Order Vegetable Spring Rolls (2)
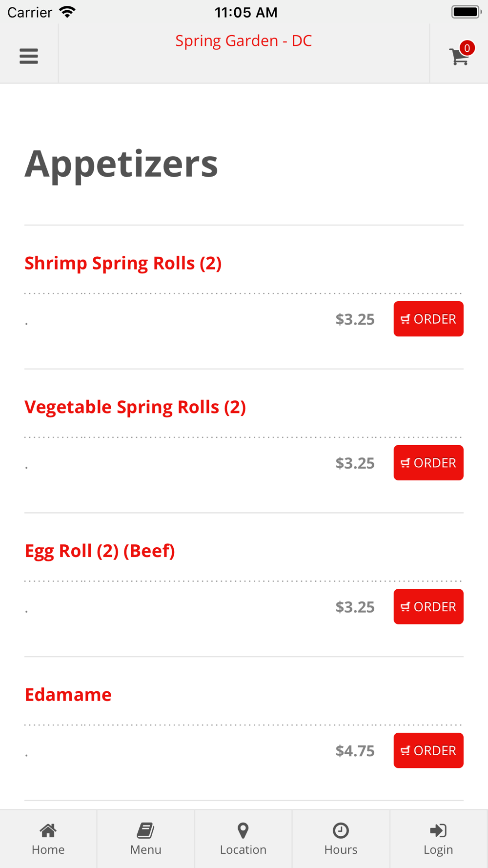Viewport: 488px width, 868px height. [428, 463]
